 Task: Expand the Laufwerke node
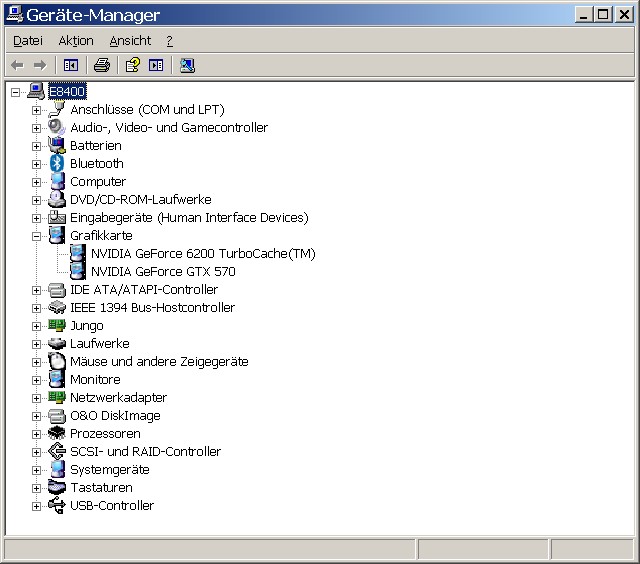point(36,344)
